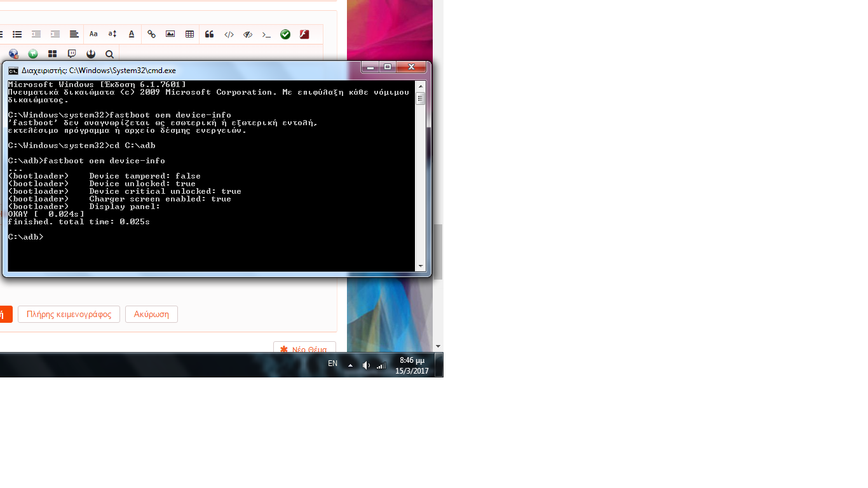Click the cmd window scrollbar down arrow
Screen dimensions: 868x488
[x=420, y=266]
